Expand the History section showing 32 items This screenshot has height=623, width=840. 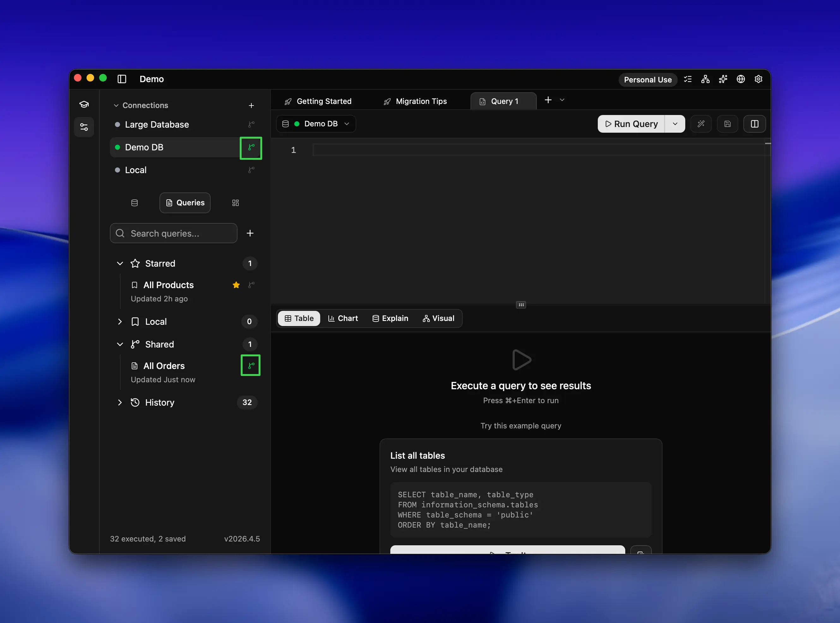point(120,402)
